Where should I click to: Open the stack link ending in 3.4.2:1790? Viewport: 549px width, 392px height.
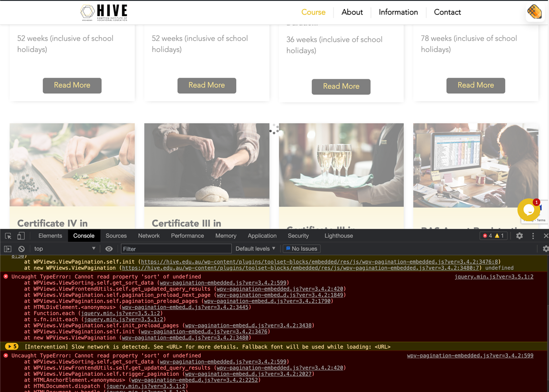coord(267,301)
